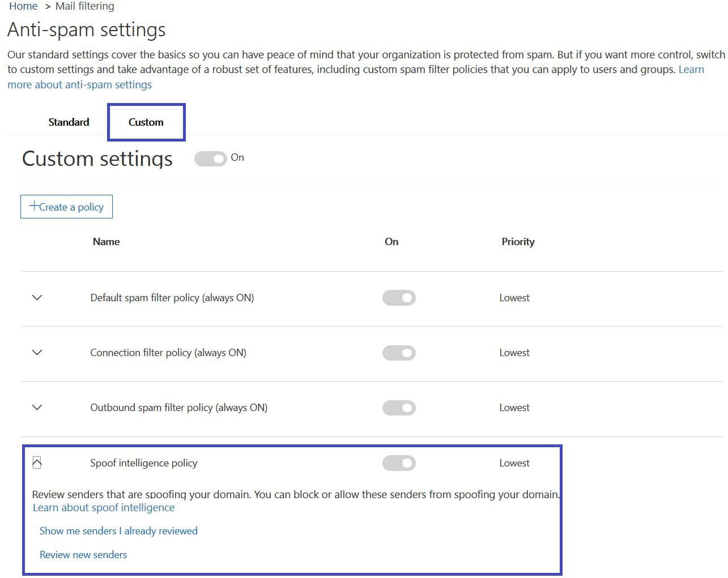Toggle the Spoof intelligence policy switch
This screenshot has height=578, width=728.
399,463
